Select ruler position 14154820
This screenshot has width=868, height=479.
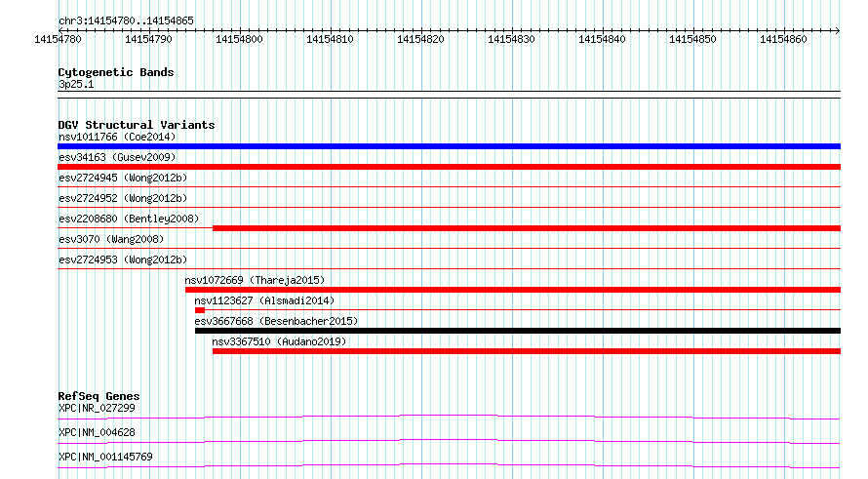[420, 39]
